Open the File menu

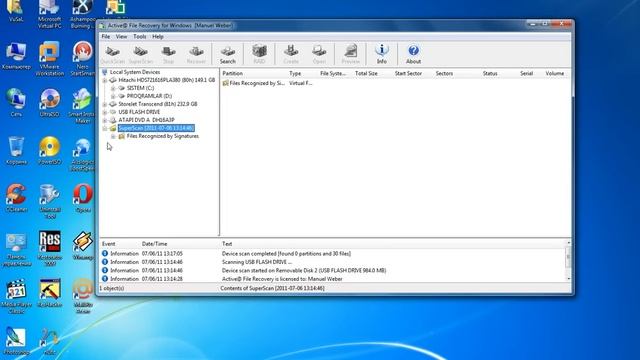pyautogui.click(x=106, y=37)
